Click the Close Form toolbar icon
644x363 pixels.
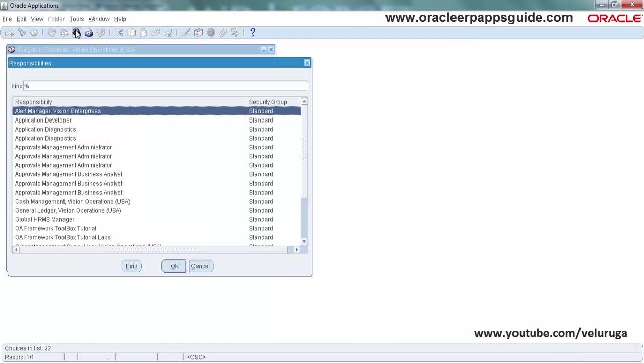pyautogui.click(x=101, y=33)
